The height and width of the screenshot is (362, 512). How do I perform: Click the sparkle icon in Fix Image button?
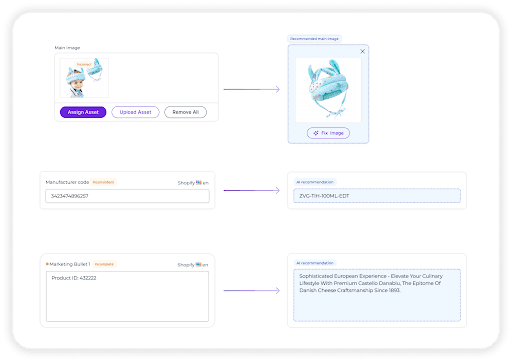[316, 133]
